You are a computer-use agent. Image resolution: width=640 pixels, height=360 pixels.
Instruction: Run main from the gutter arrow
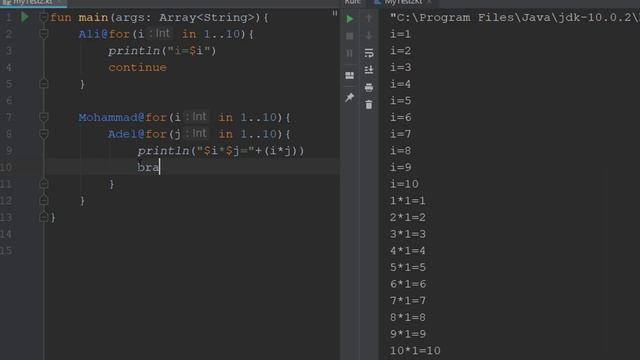(25, 17)
